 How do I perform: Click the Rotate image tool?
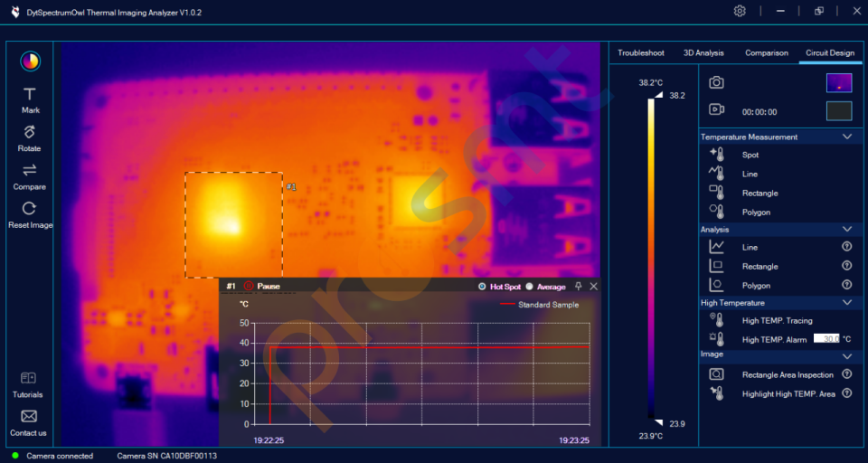(30, 132)
